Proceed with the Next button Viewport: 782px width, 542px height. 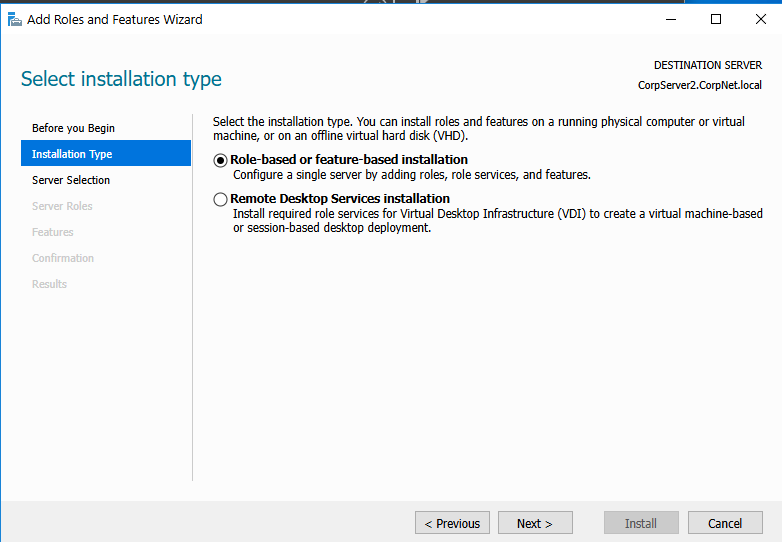click(535, 523)
